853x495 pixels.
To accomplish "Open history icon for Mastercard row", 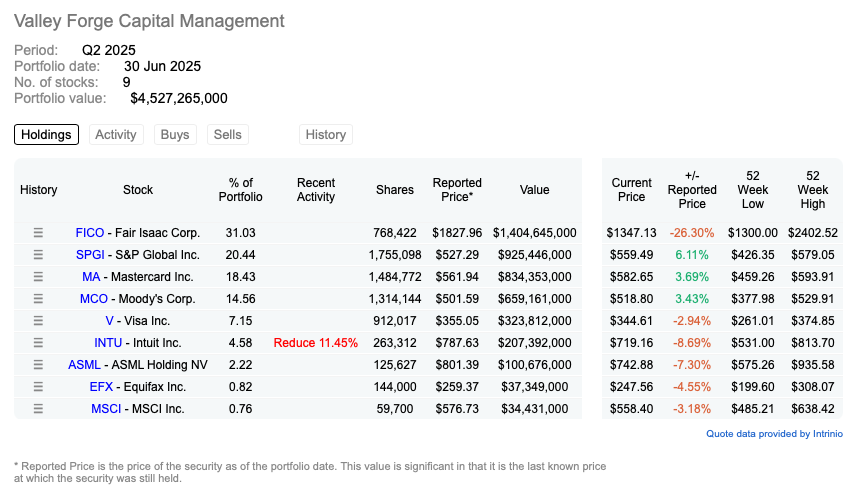I will [38, 277].
